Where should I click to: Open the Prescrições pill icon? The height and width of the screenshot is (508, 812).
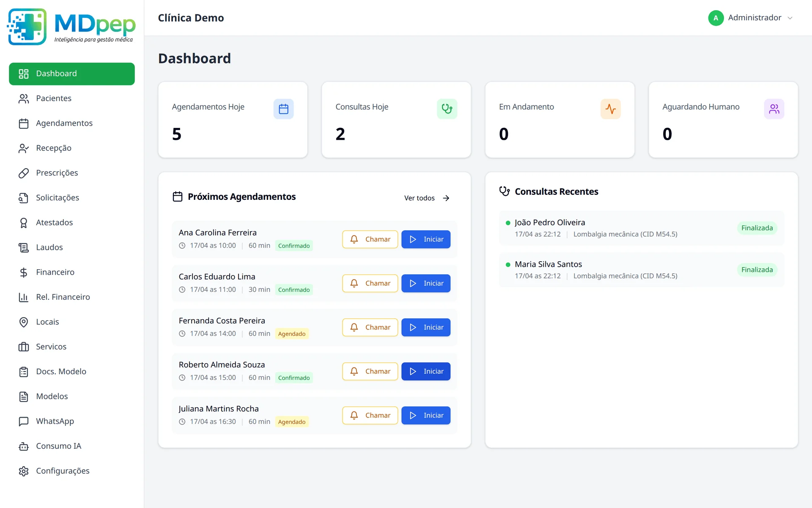pos(24,173)
